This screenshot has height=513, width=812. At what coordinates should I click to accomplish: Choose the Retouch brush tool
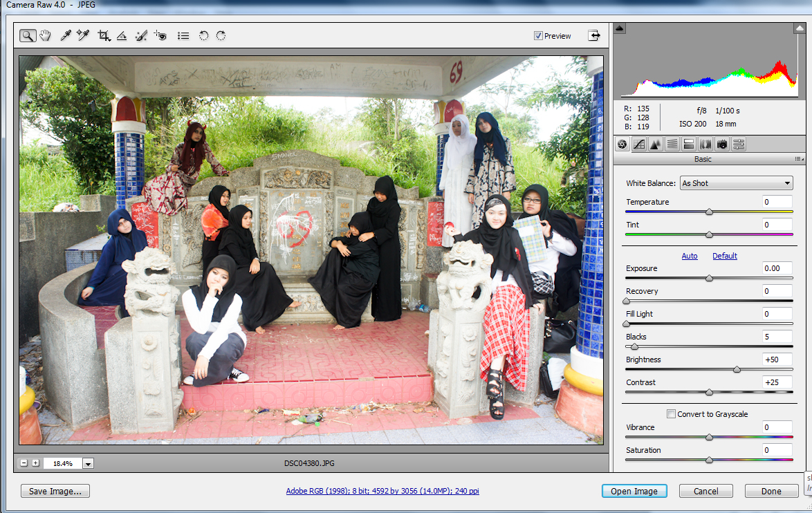(x=141, y=35)
